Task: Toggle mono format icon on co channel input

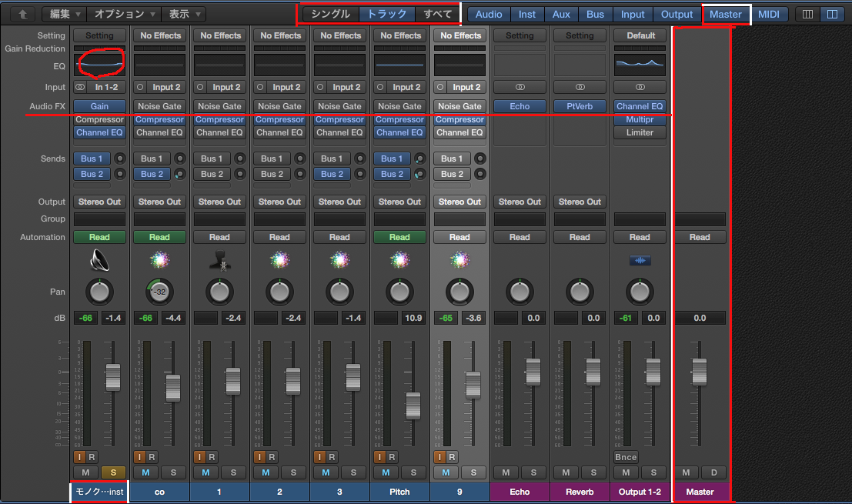Action: (140, 87)
